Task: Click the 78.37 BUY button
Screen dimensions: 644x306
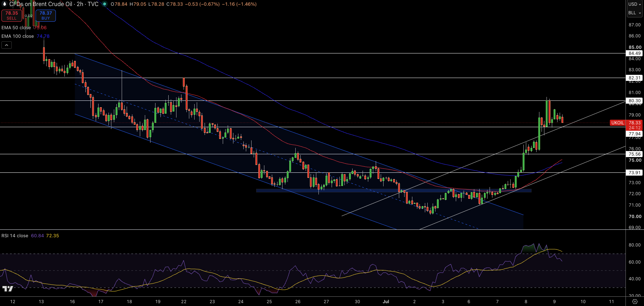Action: point(46,15)
